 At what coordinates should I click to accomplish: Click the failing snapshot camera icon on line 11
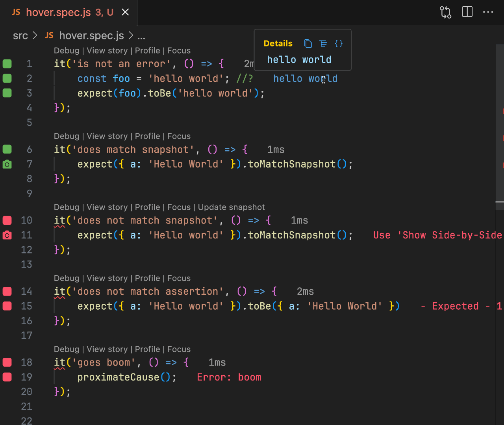coord(7,235)
